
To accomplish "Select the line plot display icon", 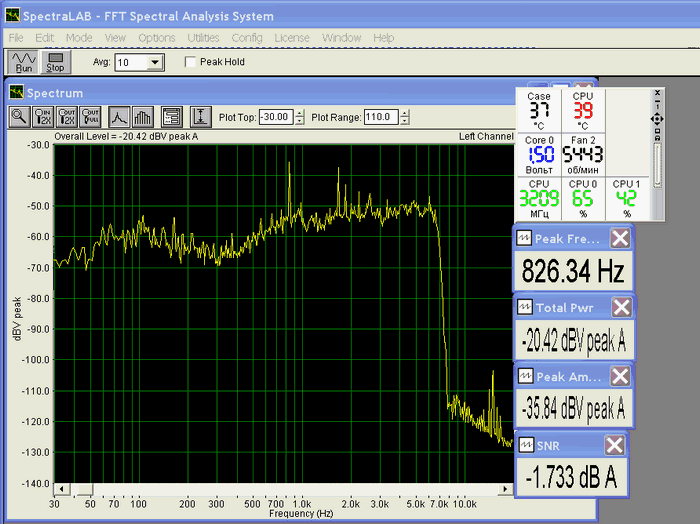I will [x=119, y=116].
